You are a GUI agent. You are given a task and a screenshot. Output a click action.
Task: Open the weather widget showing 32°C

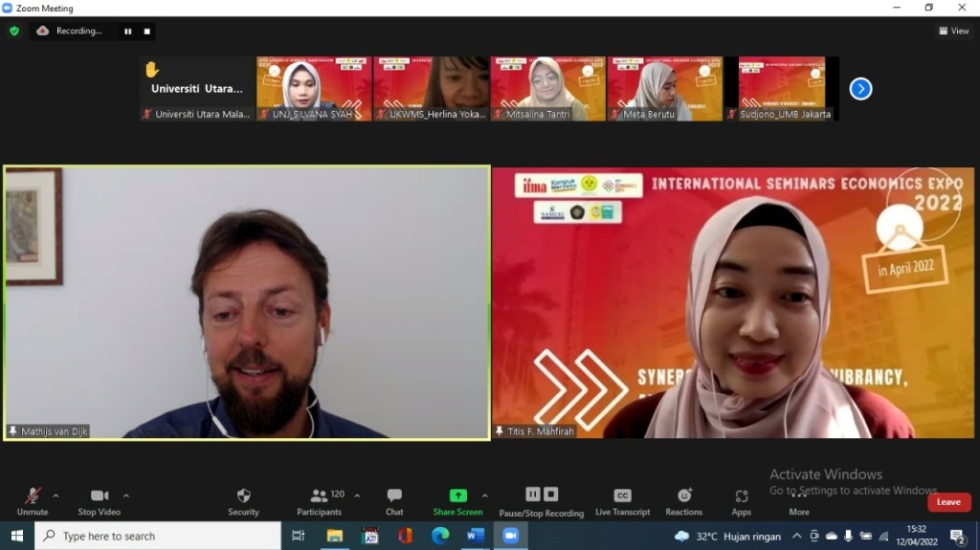(727, 537)
